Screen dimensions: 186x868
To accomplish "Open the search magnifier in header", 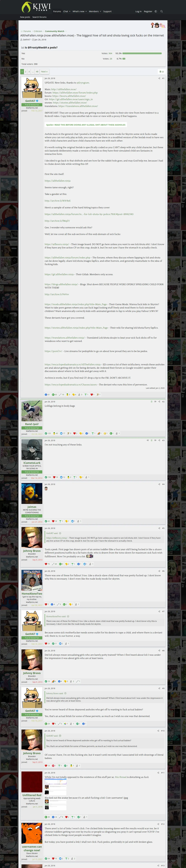I will coord(161,11).
